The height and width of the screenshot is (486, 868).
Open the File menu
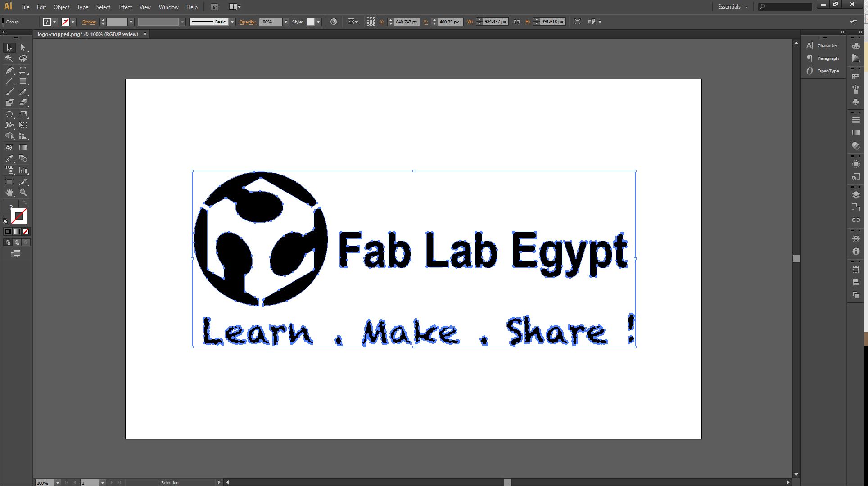tap(25, 7)
